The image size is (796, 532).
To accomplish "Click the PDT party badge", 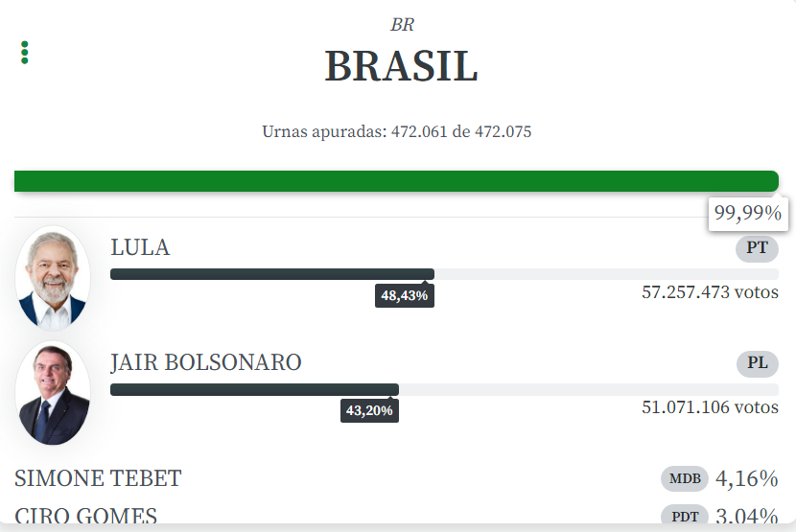I will click(685, 517).
